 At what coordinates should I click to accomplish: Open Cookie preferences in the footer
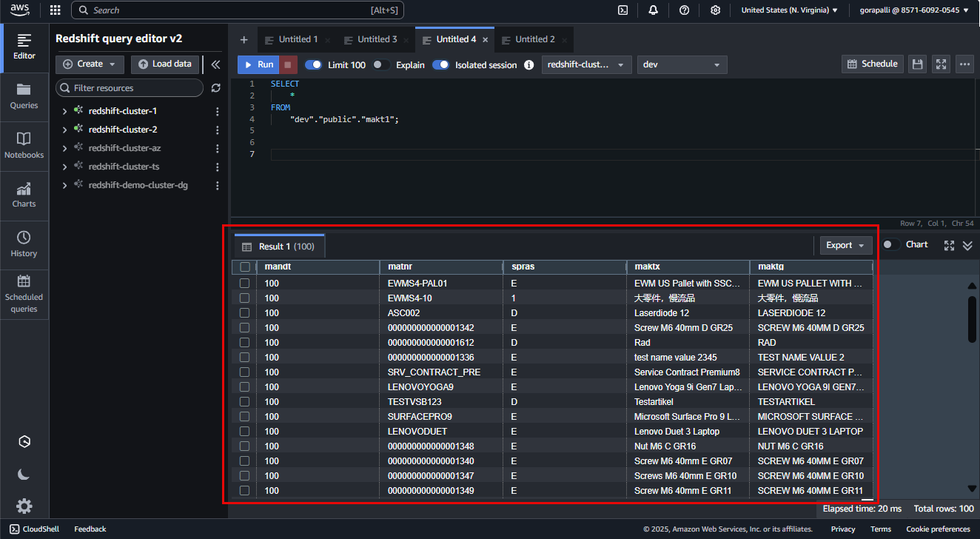click(x=938, y=529)
